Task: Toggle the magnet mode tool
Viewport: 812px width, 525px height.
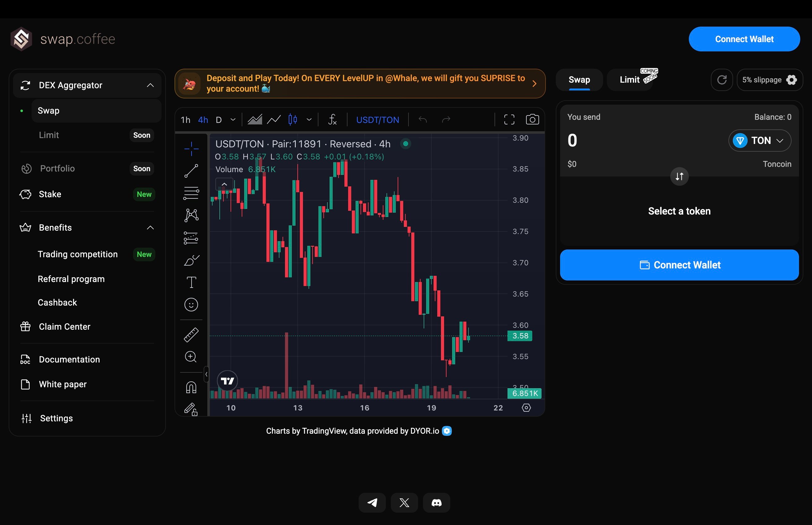Action: [191, 387]
